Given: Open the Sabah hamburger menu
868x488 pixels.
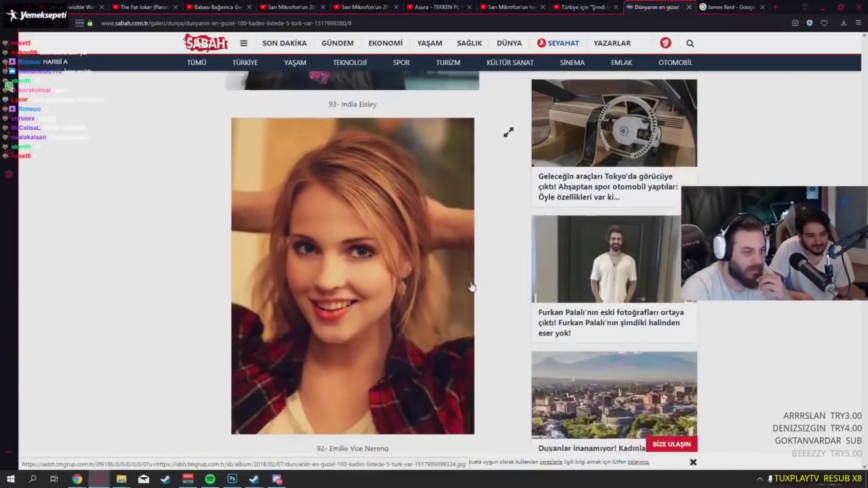Looking at the screenshot, I should (x=243, y=43).
